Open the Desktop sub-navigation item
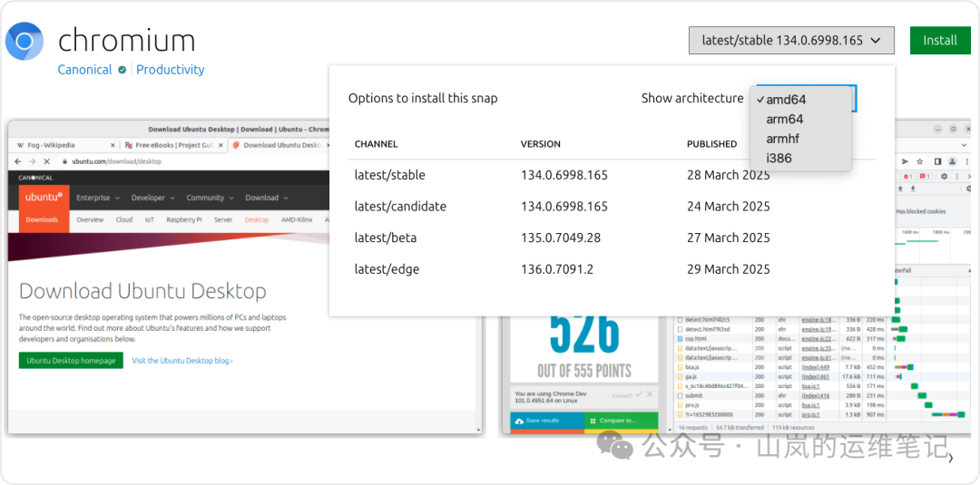The image size is (980, 485). (x=257, y=219)
